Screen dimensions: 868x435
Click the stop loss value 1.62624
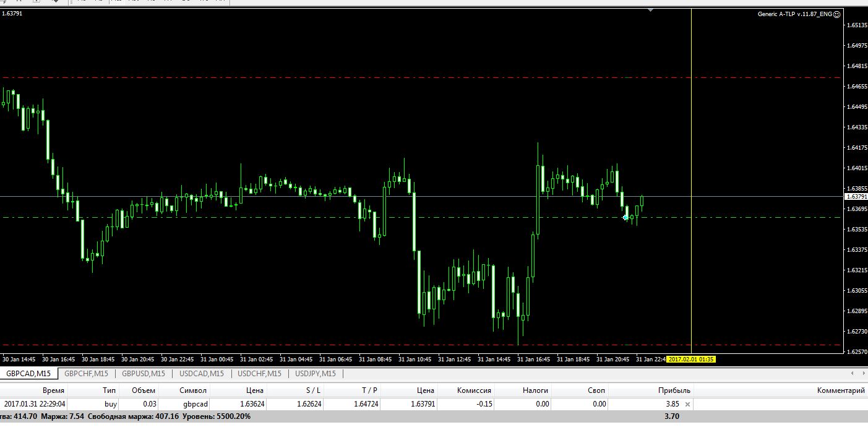(x=309, y=404)
